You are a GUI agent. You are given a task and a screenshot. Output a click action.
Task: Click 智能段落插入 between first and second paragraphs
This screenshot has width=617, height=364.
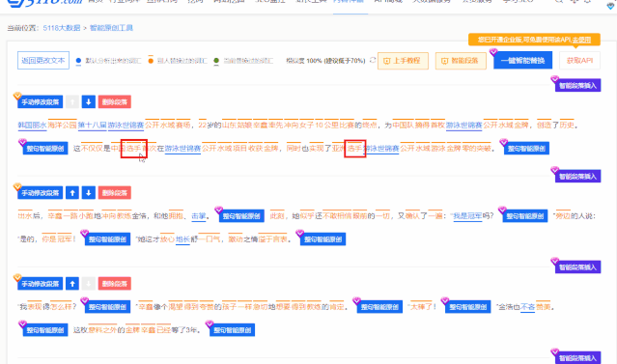[x=577, y=177]
